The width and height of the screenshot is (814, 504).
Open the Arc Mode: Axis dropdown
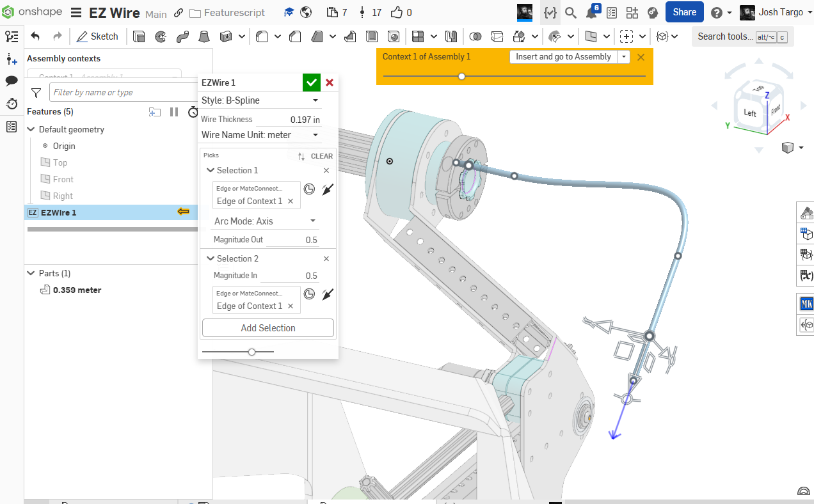point(265,221)
